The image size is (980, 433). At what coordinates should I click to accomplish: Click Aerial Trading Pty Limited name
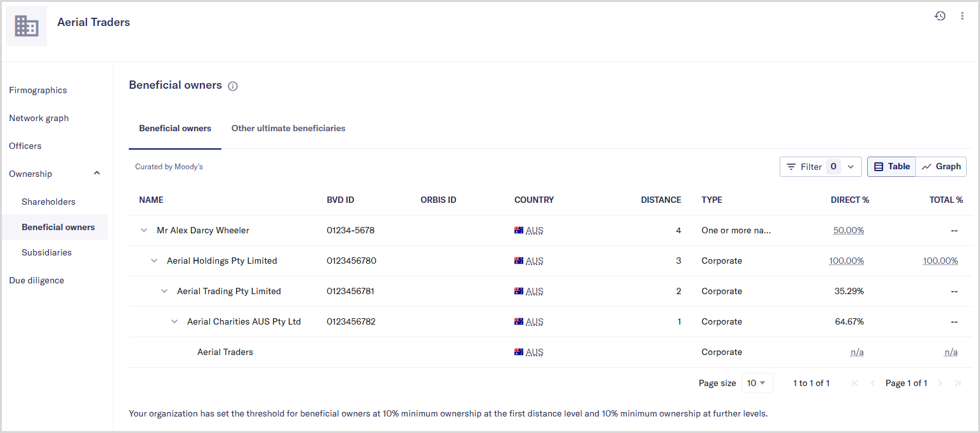pyautogui.click(x=229, y=291)
